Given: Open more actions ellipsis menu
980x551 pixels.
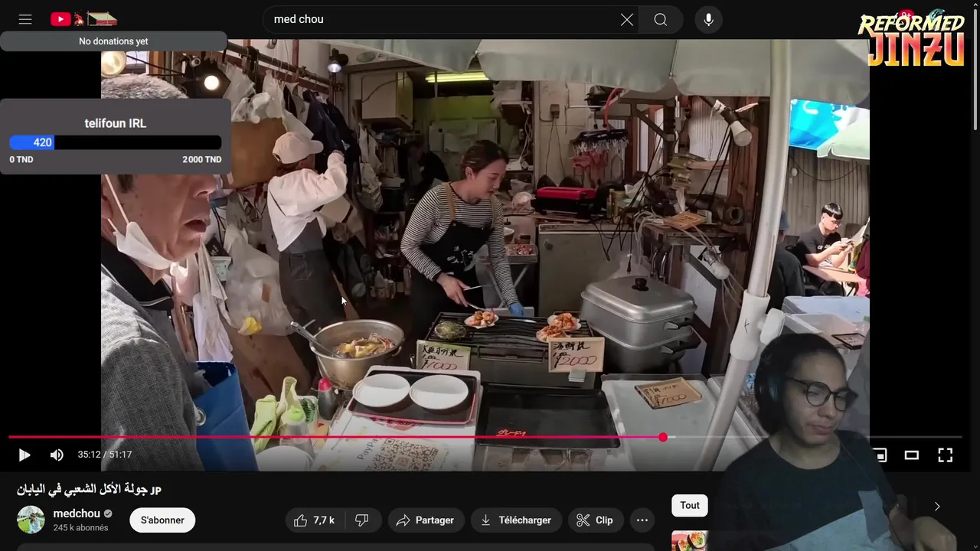Looking at the screenshot, I should [x=642, y=520].
